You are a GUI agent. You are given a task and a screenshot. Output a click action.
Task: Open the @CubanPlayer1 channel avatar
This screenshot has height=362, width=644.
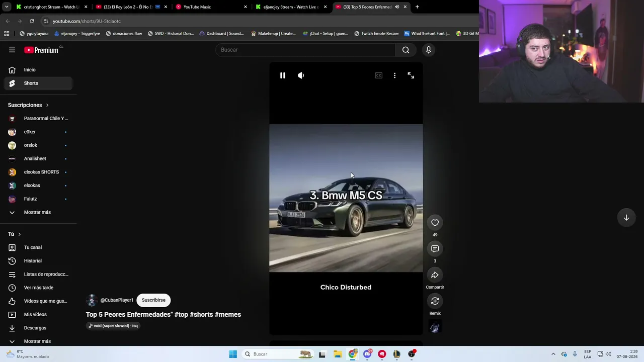coord(92,300)
